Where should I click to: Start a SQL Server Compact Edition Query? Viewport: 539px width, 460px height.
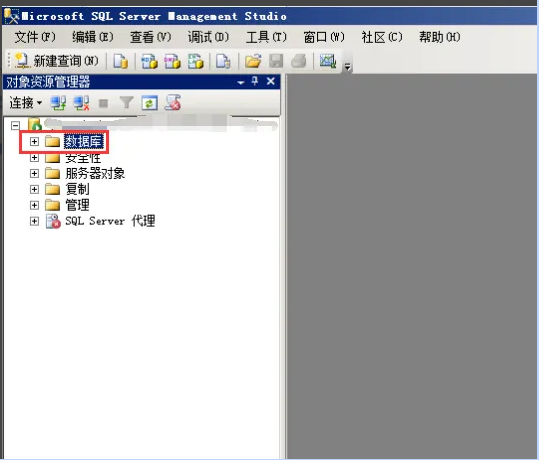coord(223,61)
